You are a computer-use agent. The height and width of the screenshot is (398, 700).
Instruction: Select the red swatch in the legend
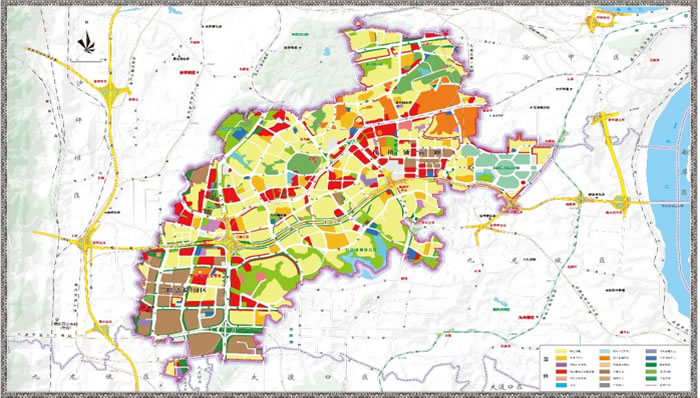point(562,371)
